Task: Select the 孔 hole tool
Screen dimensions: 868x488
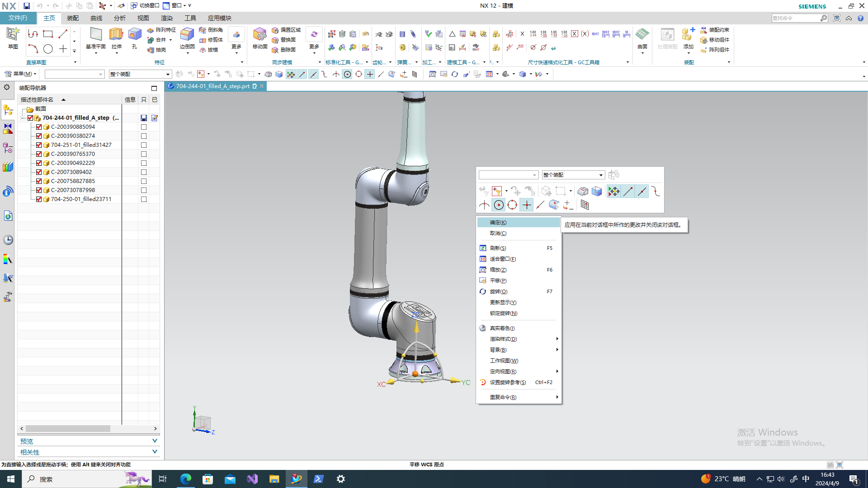Action: [135, 39]
